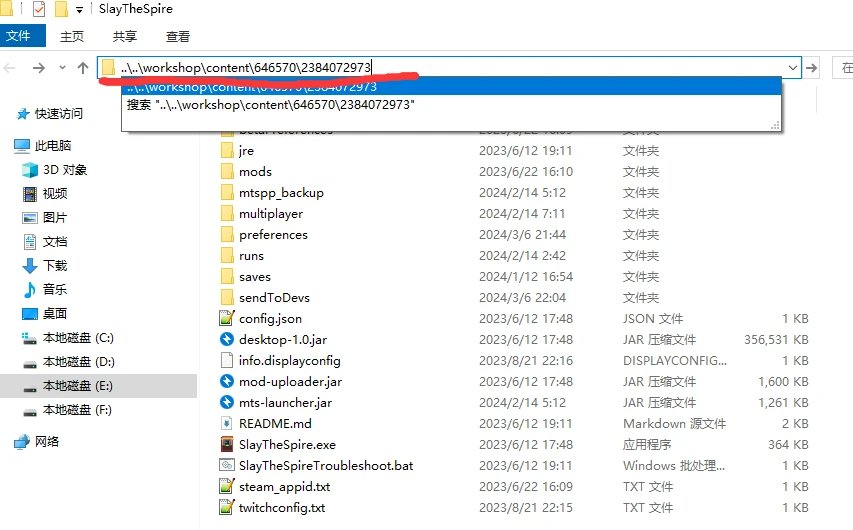Switch to the 主页 ribbon tab

[x=72, y=36]
